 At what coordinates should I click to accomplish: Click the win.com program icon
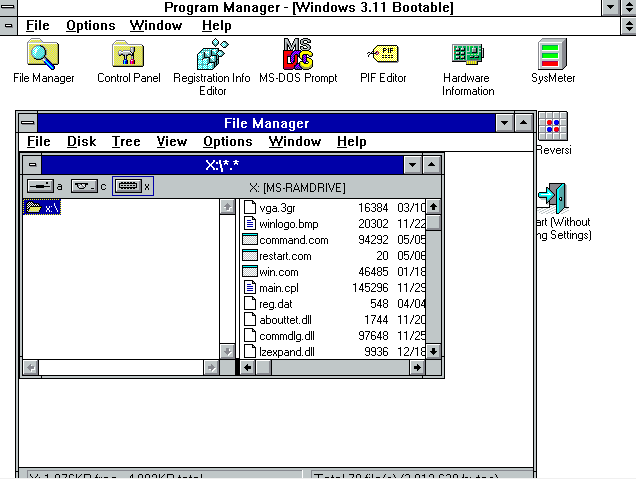pos(250,271)
